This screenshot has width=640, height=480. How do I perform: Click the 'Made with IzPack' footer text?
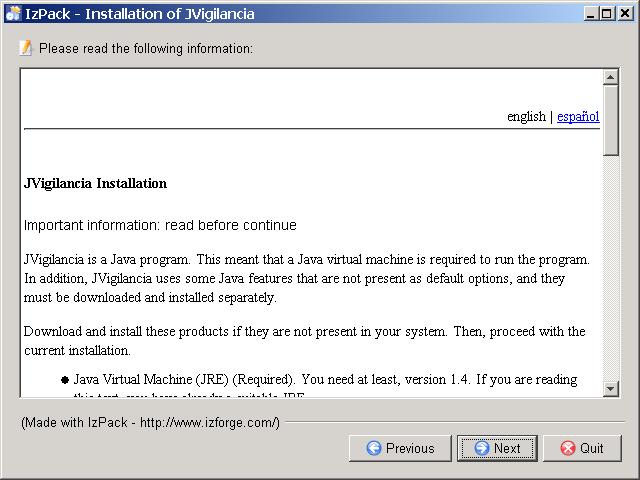tap(150, 422)
